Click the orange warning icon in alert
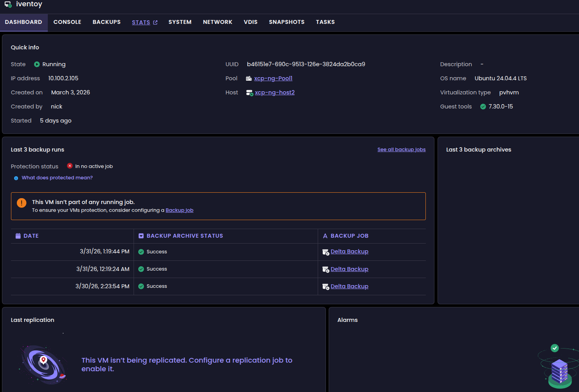Screen dimensions: 579x392 pyautogui.click(x=22, y=203)
